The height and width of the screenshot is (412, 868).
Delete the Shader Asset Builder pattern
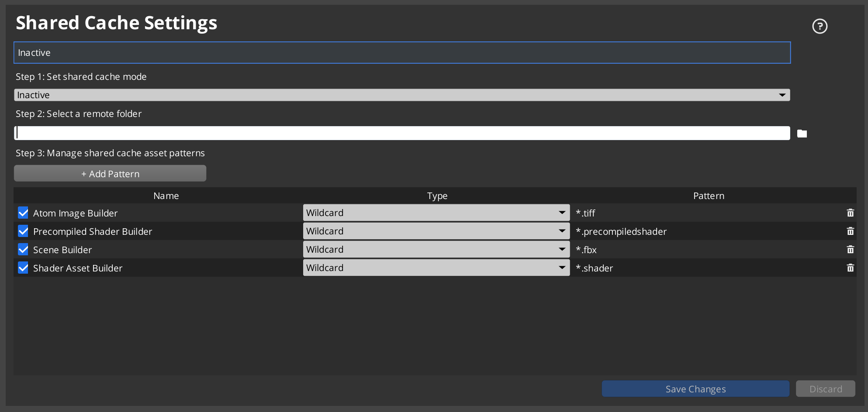point(851,268)
